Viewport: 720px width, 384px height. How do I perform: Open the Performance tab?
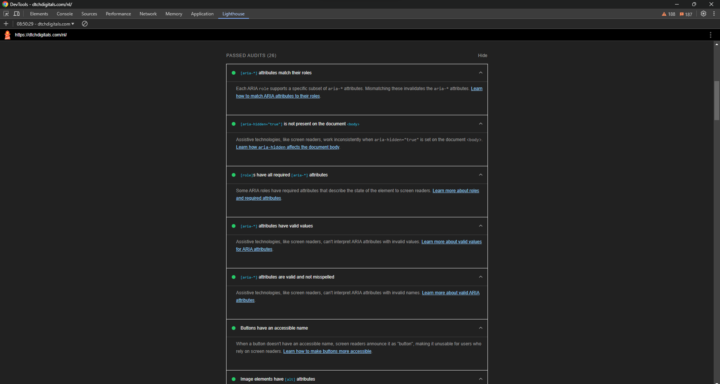click(x=118, y=14)
